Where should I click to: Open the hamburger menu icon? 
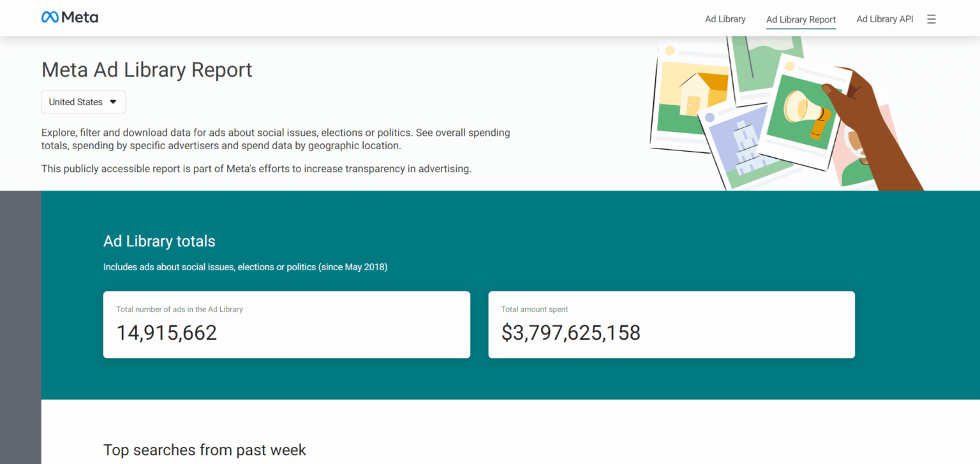pyautogui.click(x=932, y=19)
